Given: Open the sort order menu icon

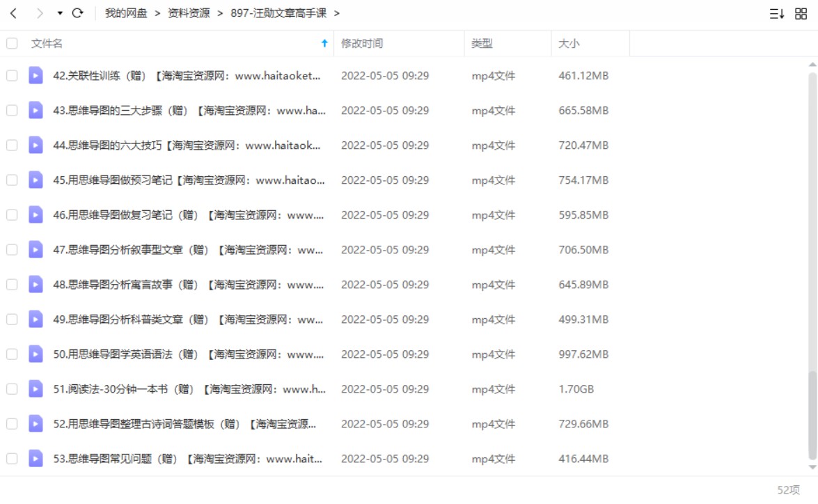Looking at the screenshot, I should coord(777,13).
